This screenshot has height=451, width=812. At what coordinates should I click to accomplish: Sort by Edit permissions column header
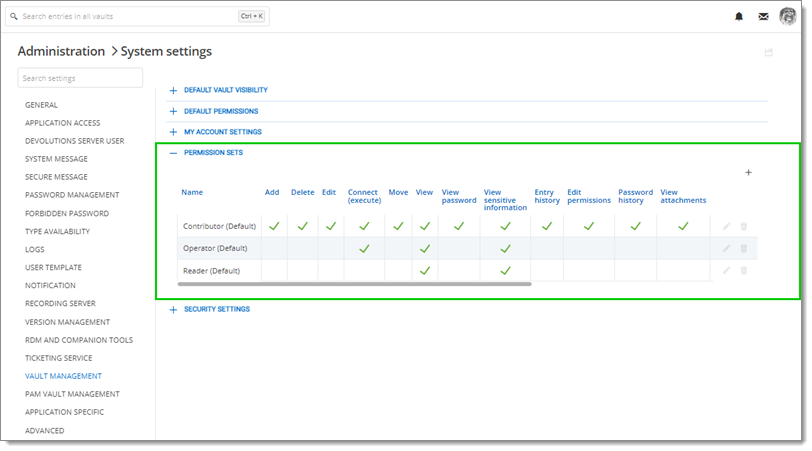[x=589, y=196]
